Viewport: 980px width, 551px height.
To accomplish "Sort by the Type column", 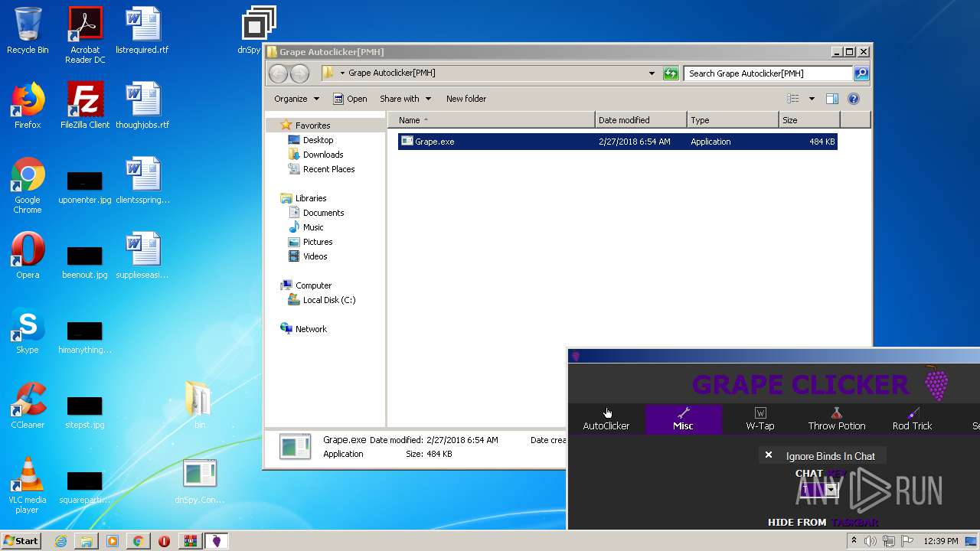I will tap(733, 120).
